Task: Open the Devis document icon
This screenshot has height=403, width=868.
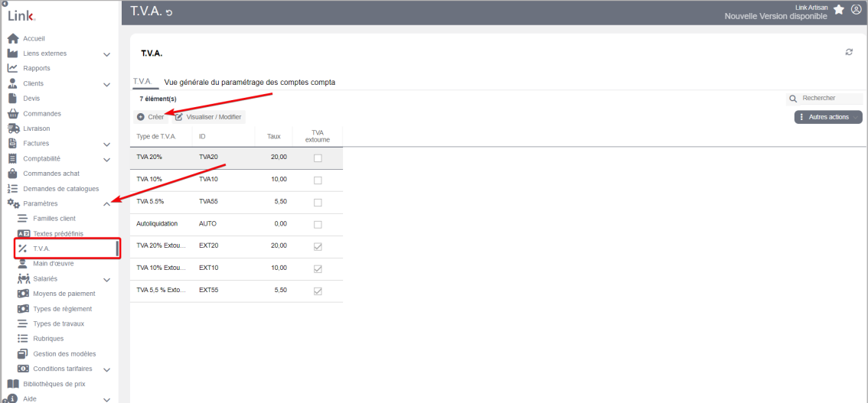Action: coord(13,99)
